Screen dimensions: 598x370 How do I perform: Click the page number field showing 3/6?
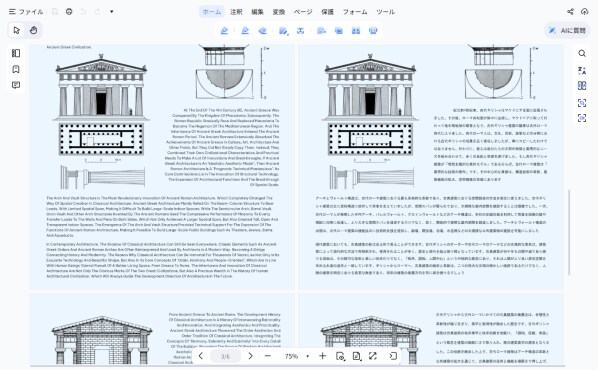coord(225,356)
